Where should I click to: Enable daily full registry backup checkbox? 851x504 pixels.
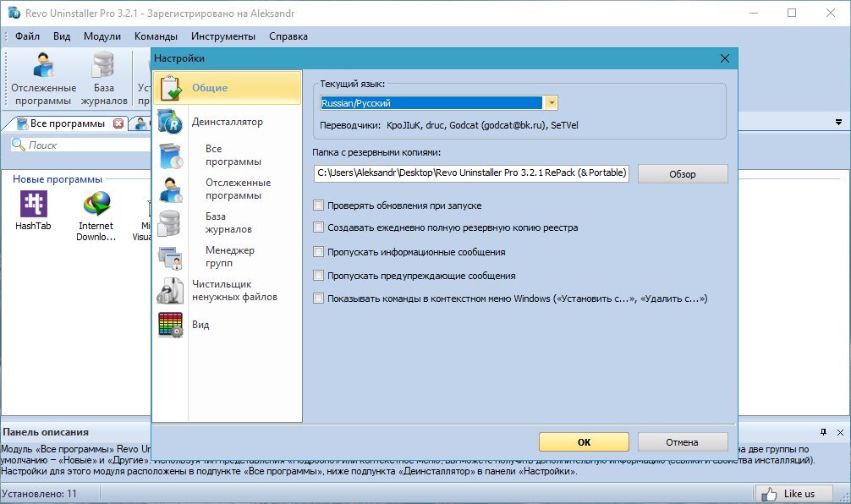[x=319, y=227]
